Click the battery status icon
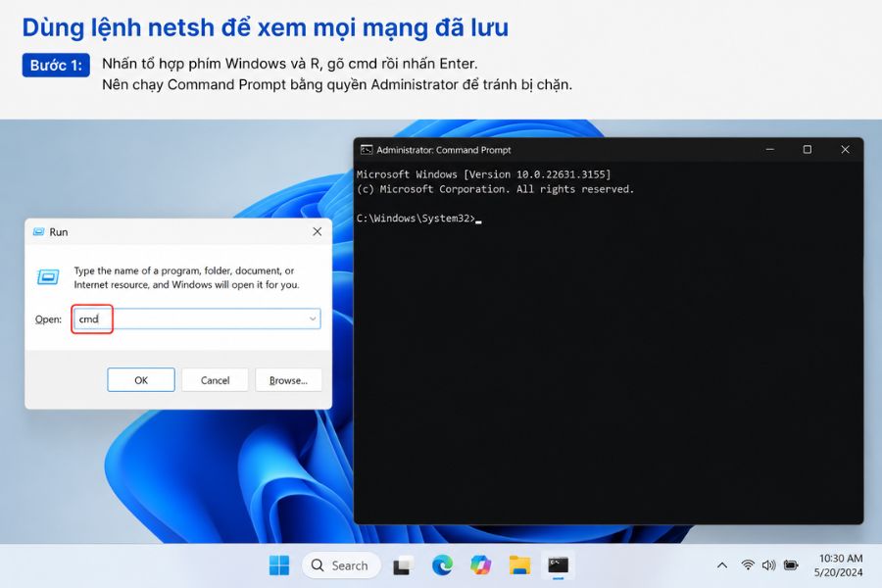 (791, 564)
